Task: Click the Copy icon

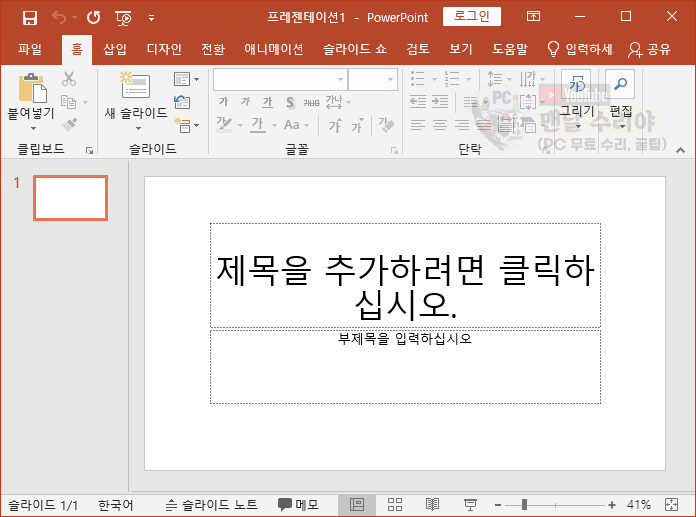Action: (x=68, y=102)
